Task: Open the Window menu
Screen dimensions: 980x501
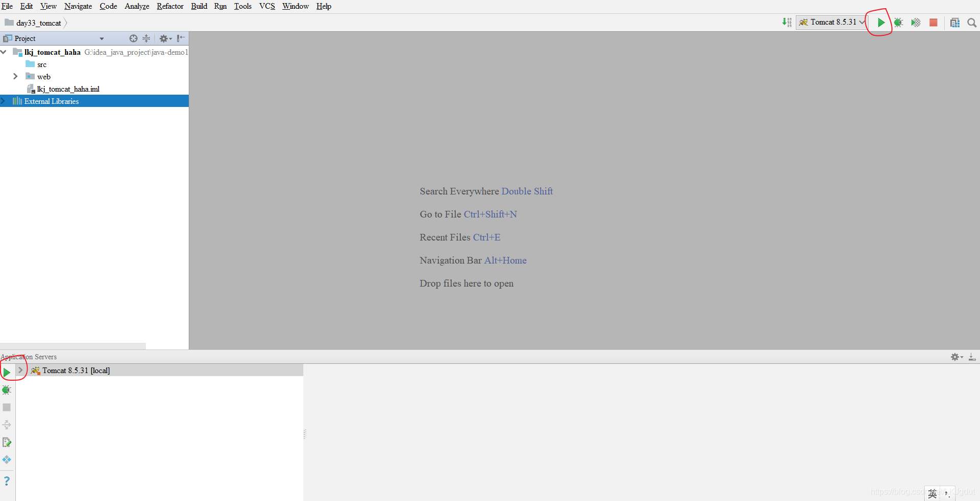Action: pos(296,6)
